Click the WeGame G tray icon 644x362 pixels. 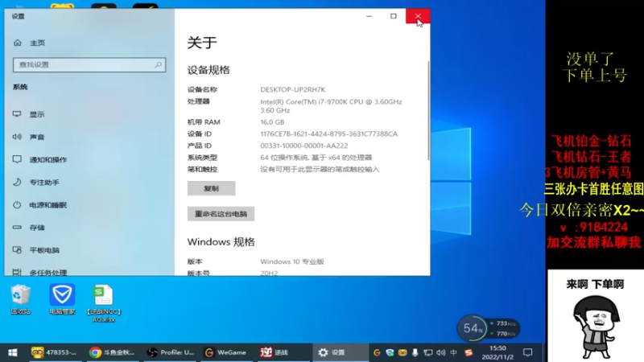tap(377, 352)
